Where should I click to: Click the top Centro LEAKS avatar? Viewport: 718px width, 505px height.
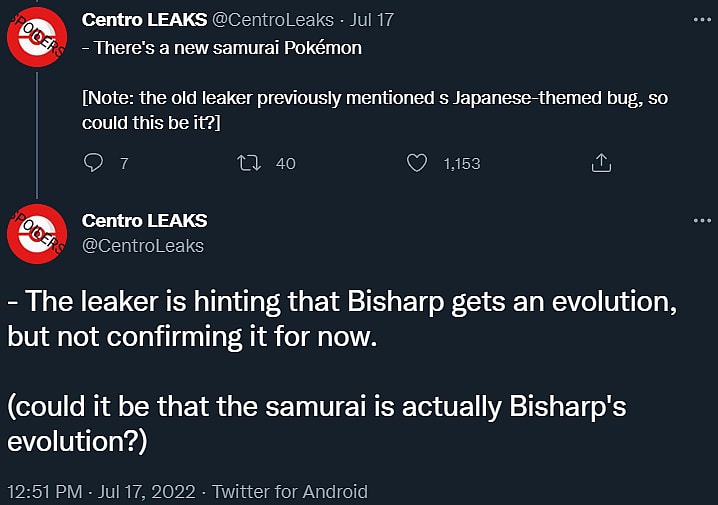pos(36,38)
